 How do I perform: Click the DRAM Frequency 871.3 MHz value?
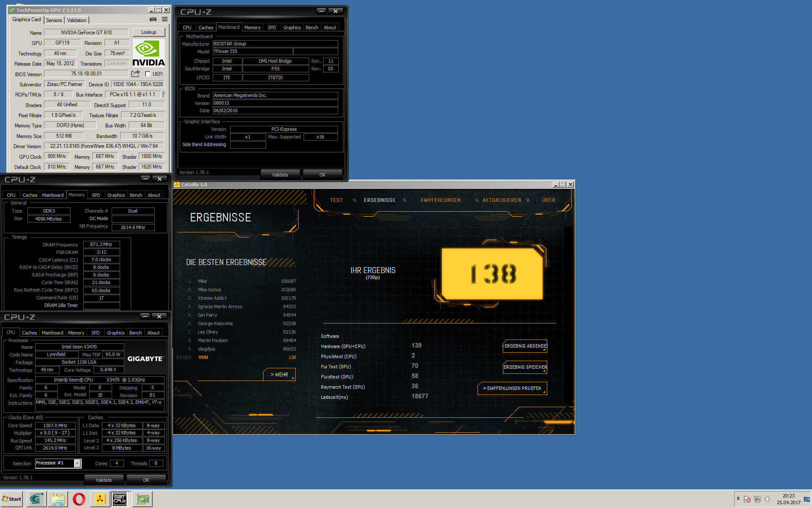(101, 245)
